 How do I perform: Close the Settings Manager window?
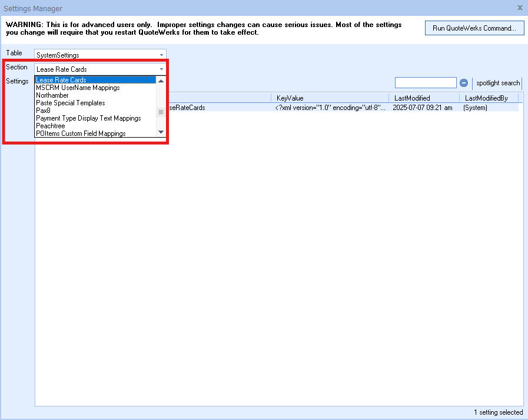pyautogui.click(x=519, y=8)
